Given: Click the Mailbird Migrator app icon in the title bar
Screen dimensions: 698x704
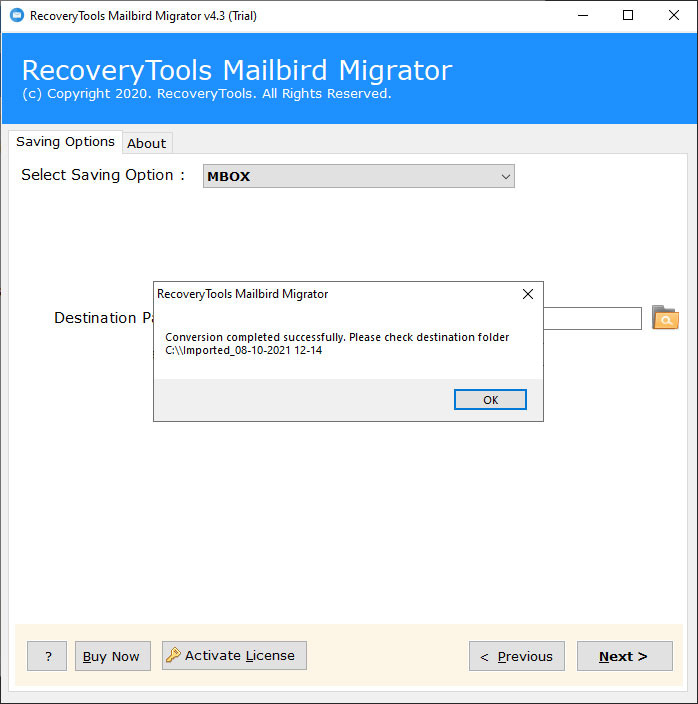Looking at the screenshot, I should click(17, 16).
